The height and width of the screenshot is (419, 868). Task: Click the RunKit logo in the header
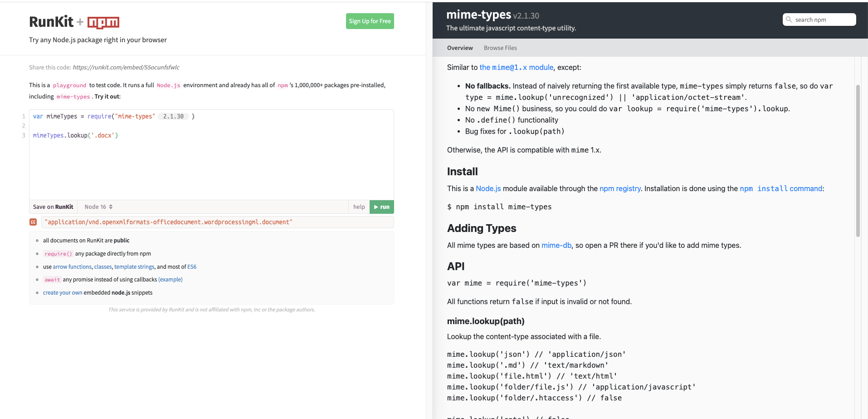pos(51,21)
